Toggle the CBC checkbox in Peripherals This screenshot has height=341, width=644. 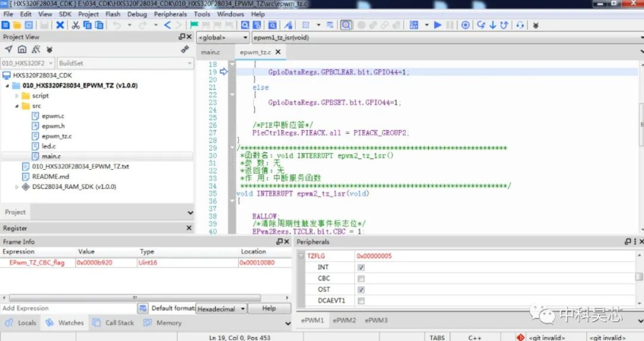[361, 279]
